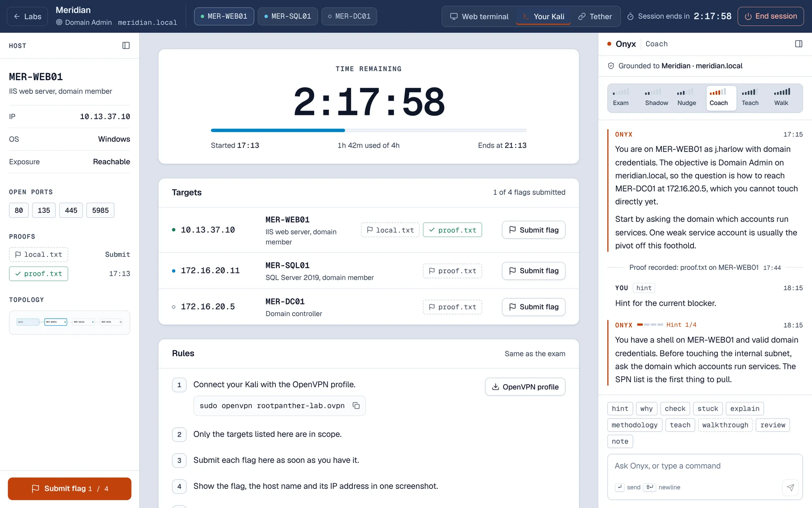Click the methodology command chip
The height and width of the screenshot is (508, 812).
pos(635,425)
